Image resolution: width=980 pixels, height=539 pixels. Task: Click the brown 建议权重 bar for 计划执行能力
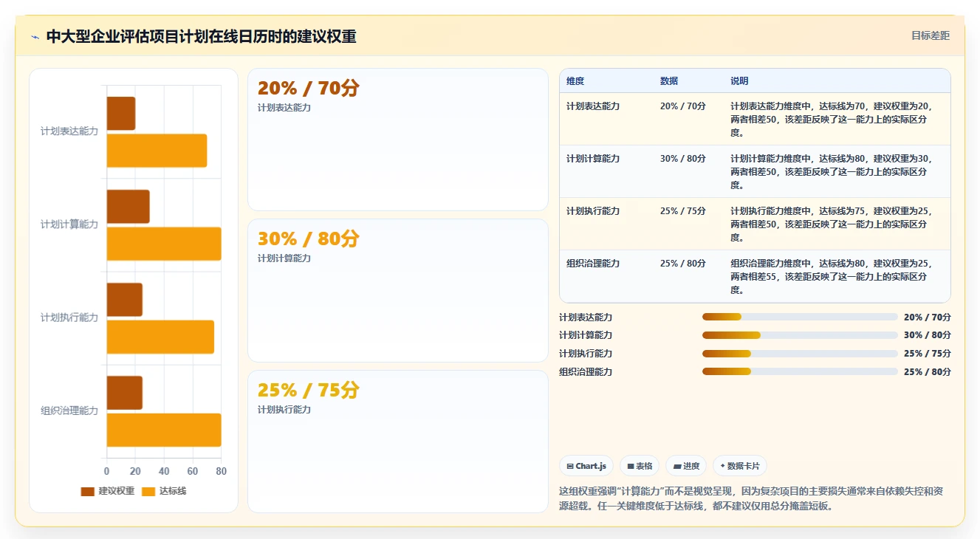125,300
